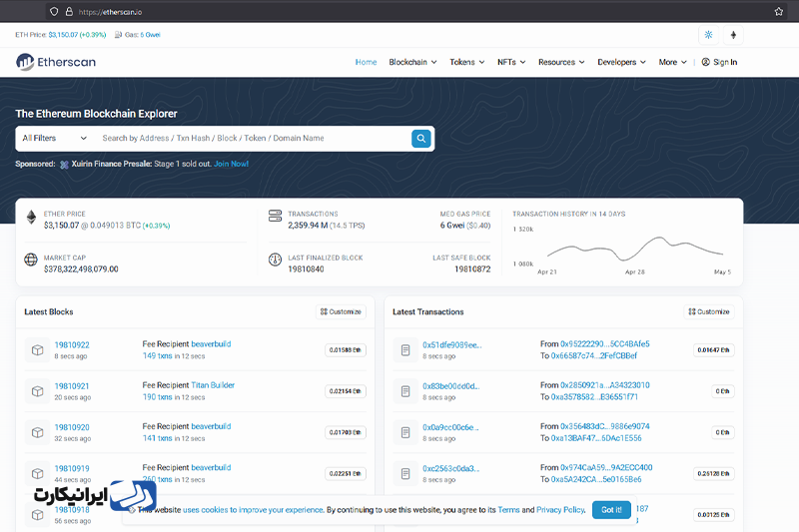Screen dimensions: 799x532
Task: Click the Etherscan logo
Action: coord(56,62)
